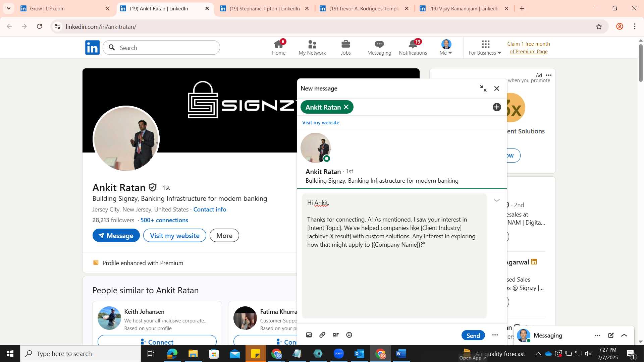Close the Ankit Ratan browser tab
The height and width of the screenshot is (362, 644).
coord(207,8)
